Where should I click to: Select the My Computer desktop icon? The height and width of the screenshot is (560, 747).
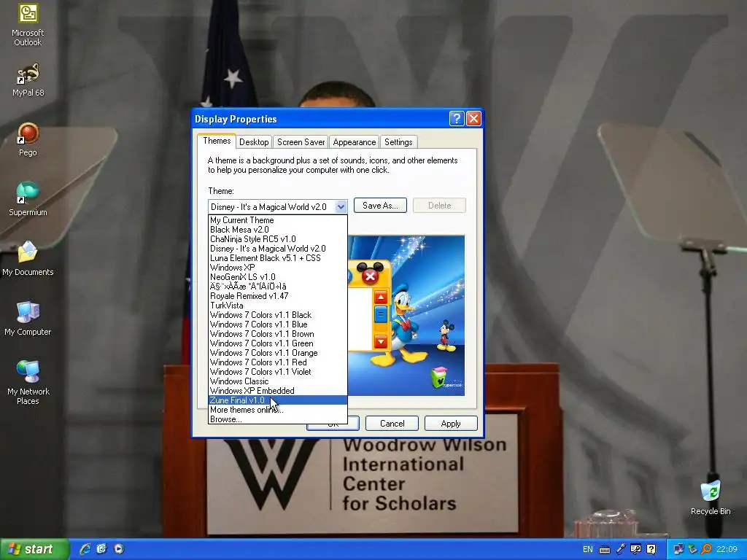pyautogui.click(x=28, y=319)
